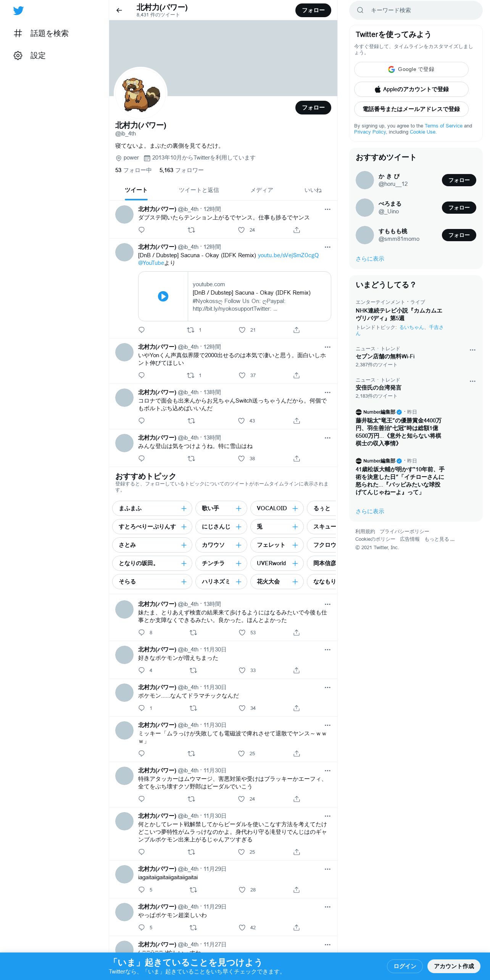Follow 北村力 via button below banner
Screen dimensions: 490x980
[313, 108]
